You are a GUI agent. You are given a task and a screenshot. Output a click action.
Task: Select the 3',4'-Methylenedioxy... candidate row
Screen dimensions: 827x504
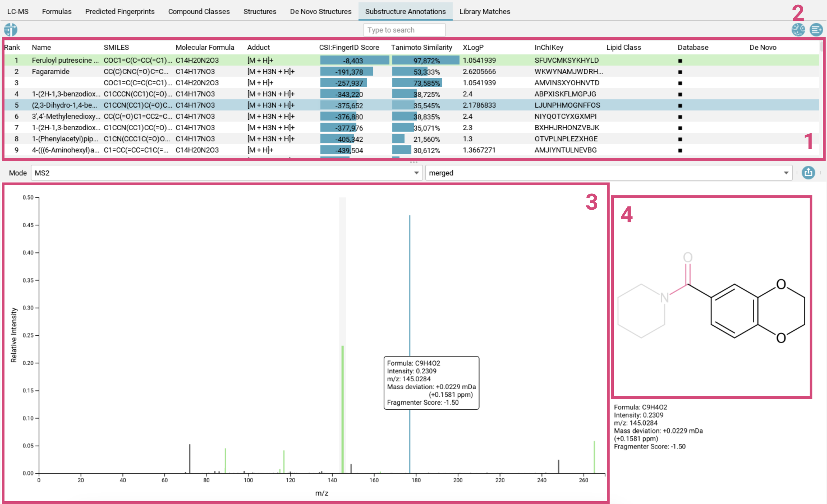[x=412, y=116]
